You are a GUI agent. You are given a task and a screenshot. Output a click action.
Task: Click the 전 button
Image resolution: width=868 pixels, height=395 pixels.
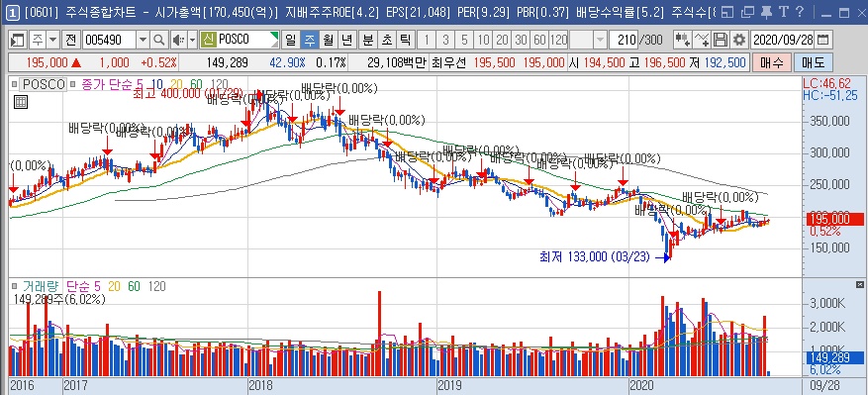coord(71,40)
